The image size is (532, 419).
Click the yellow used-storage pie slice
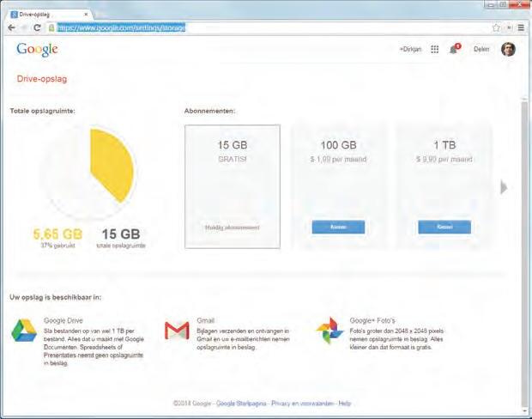(112, 166)
